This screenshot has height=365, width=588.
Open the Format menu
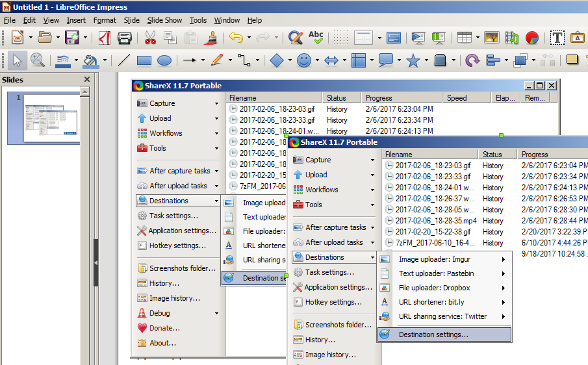[x=105, y=20]
